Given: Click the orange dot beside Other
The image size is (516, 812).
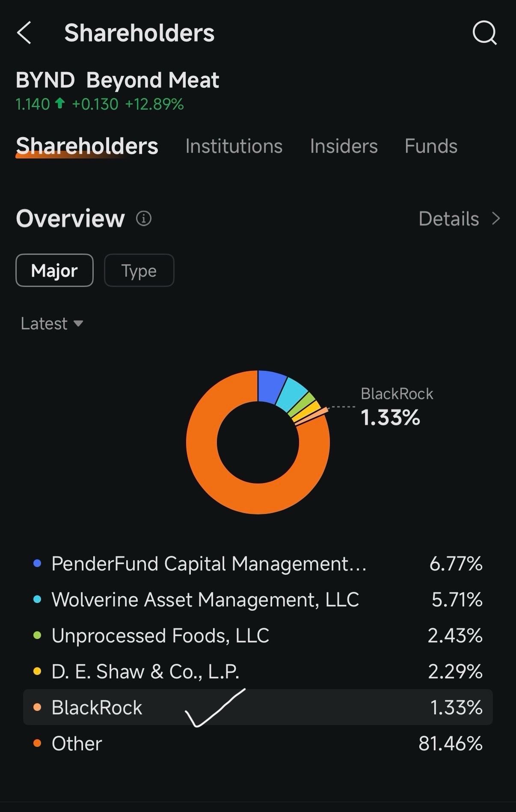Looking at the screenshot, I should coord(37,743).
